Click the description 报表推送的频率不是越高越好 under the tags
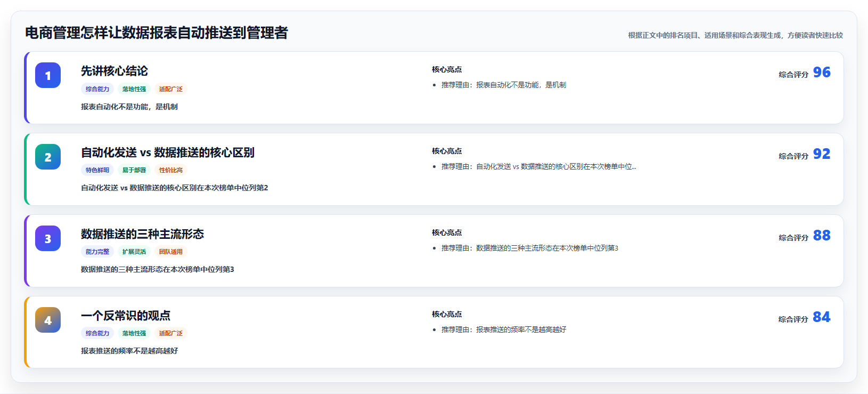 (x=129, y=351)
